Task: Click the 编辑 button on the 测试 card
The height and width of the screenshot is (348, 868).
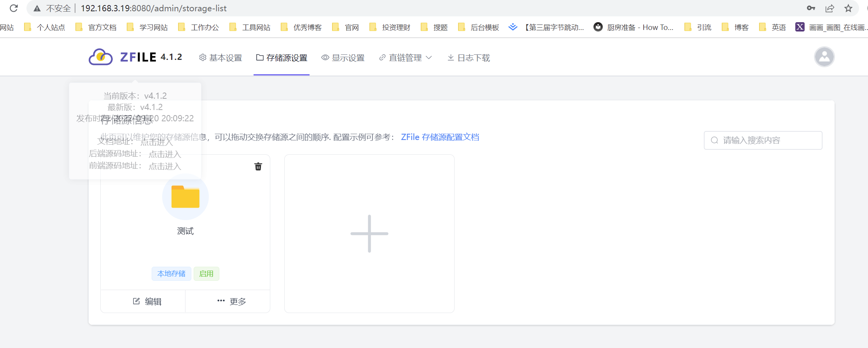Action: [x=147, y=301]
